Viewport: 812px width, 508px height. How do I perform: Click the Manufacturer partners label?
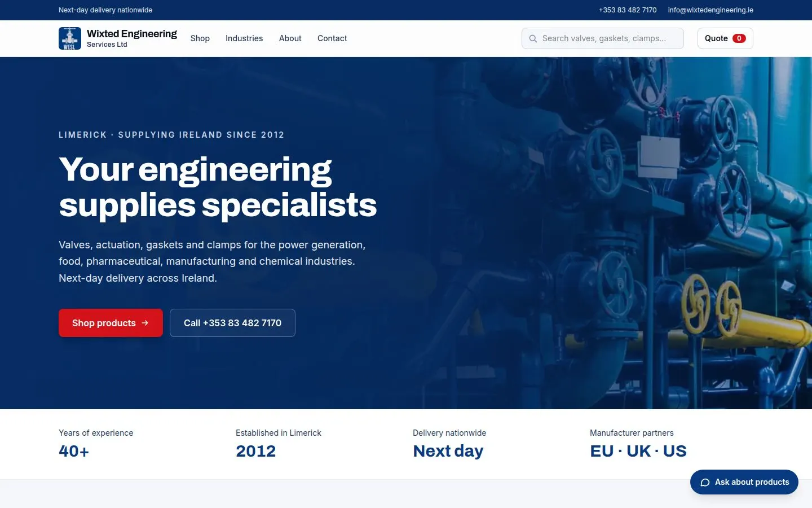click(632, 433)
